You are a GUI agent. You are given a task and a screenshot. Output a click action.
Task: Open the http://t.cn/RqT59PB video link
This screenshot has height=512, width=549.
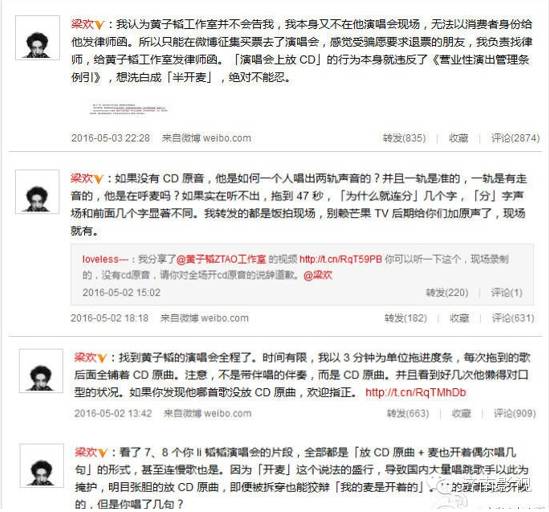341,259
